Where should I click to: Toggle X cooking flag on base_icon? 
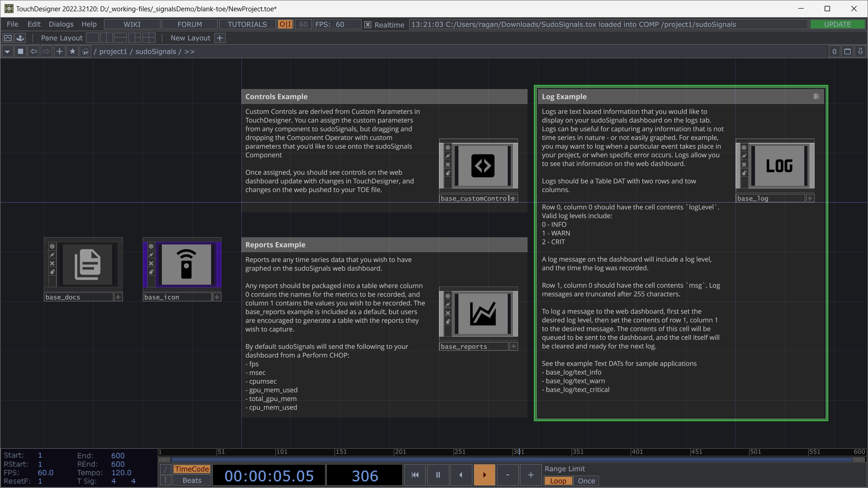pyautogui.click(x=151, y=263)
